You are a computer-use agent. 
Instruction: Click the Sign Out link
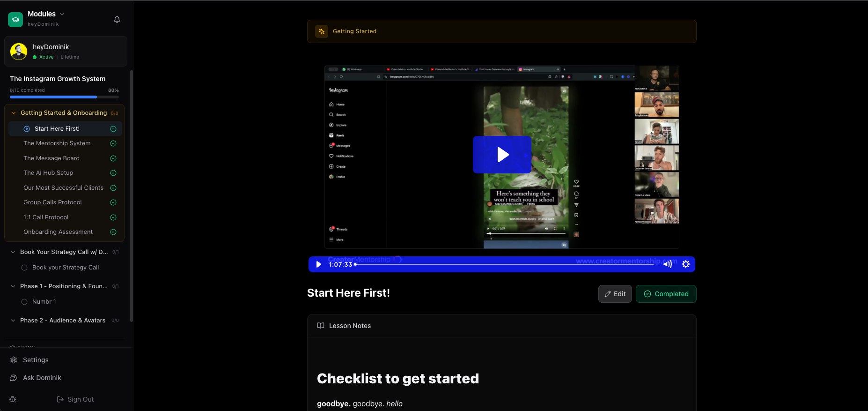[x=75, y=399]
